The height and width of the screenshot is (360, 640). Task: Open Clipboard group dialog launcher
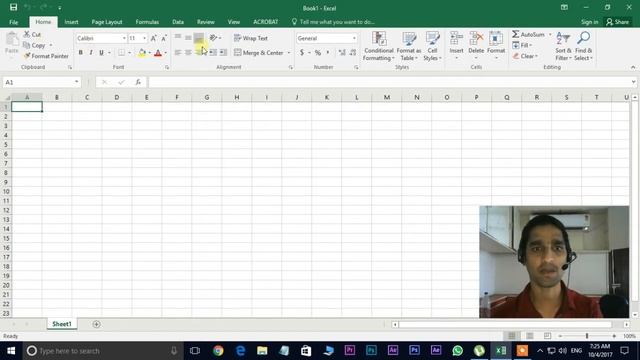[x=70, y=67]
